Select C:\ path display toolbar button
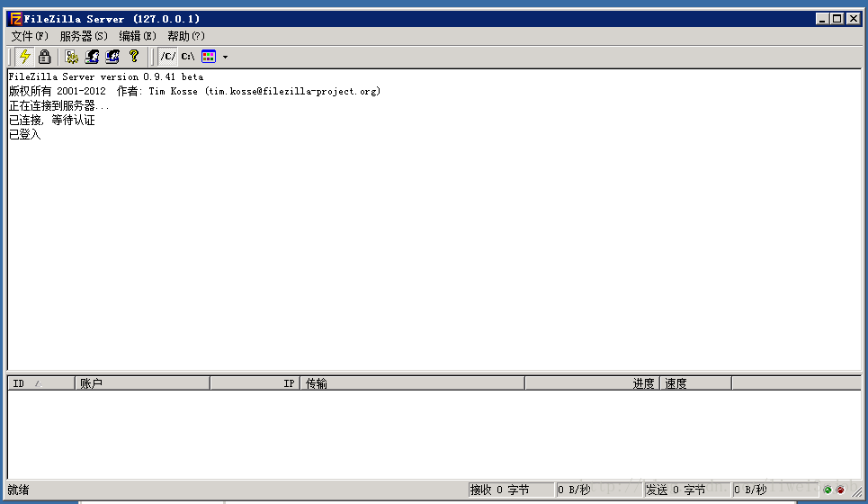The width and height of the screenshot is (868, 504). coord(188,57)
